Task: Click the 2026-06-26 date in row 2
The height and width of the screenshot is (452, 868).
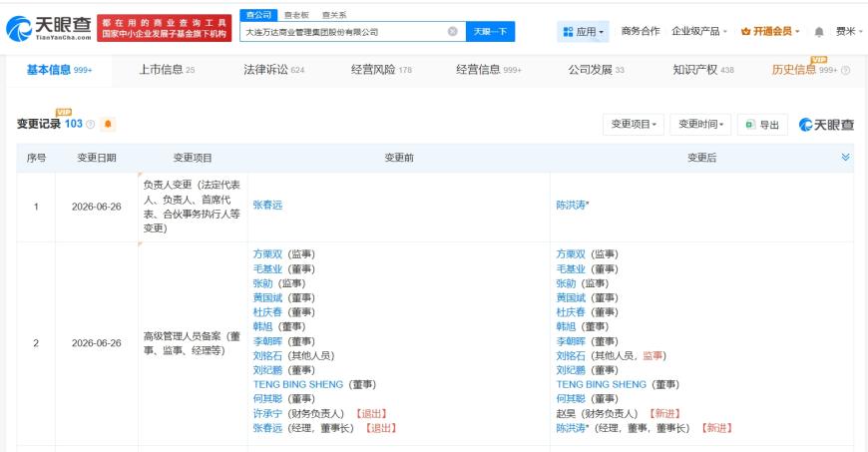Action: (x=97, y=343)
